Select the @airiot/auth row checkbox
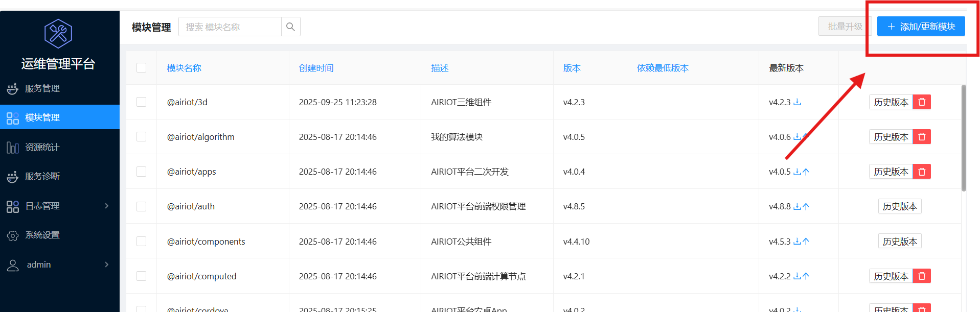This screenshot has width=980, height=312. click(142, 206)
